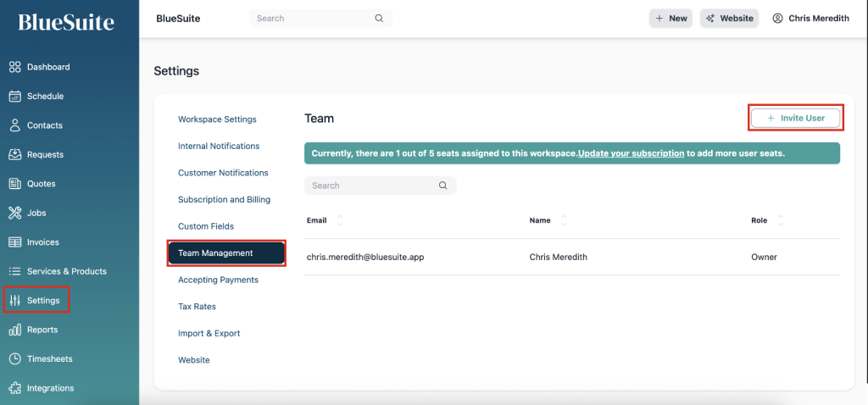This screenshot has height=405, width=868.
Task: Follow the Update your subscription link
Action: coord(631,153)
